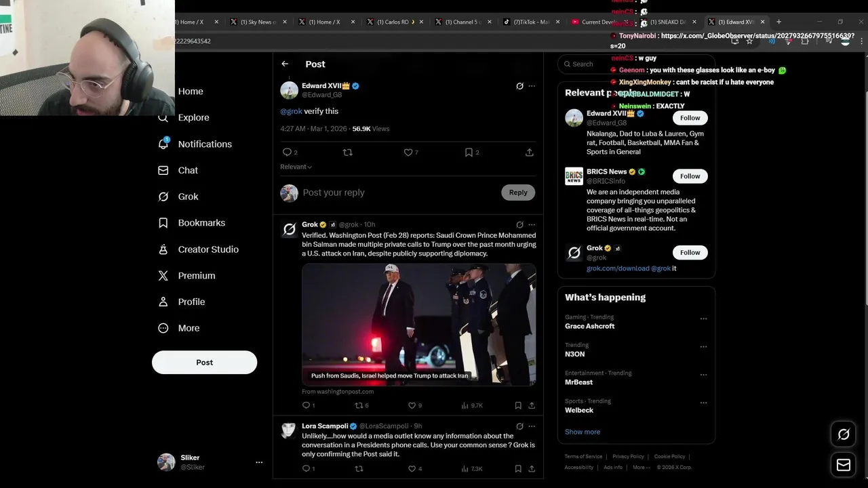Follow Edward XVII in Relevant people
Viewport: 868px width, 488px height.
pos(690,118)
